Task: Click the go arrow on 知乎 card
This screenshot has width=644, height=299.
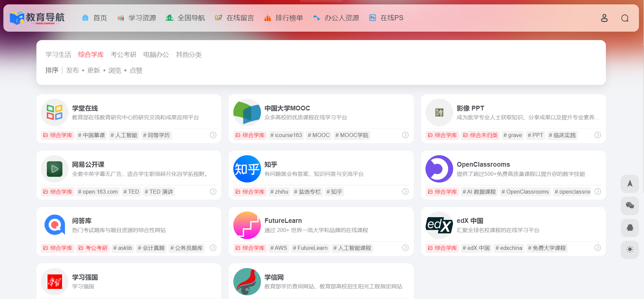Action: [x=405, y=192]
